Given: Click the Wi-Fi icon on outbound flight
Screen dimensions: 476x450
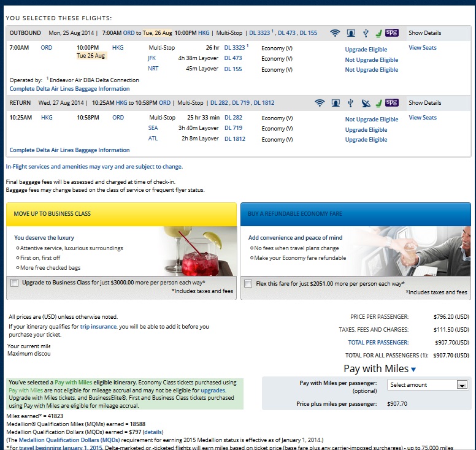Looking at the screenshot, I should click(x=335, y=33).
